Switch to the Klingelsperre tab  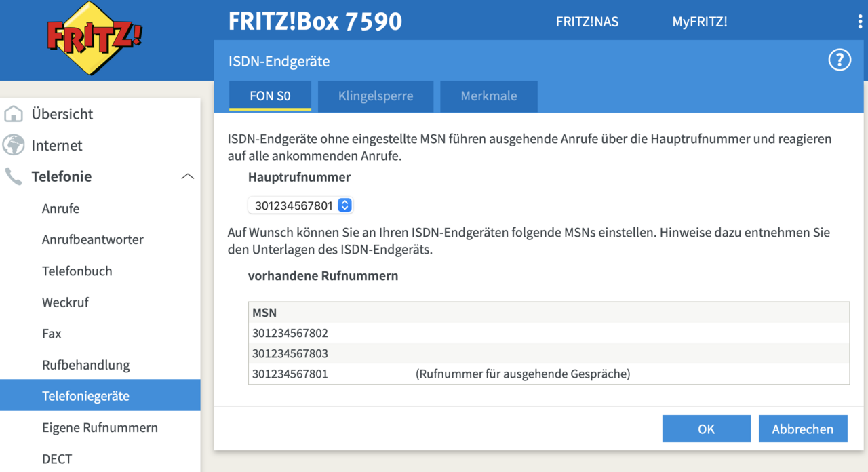pyautogui.click(x=375, y=96)
